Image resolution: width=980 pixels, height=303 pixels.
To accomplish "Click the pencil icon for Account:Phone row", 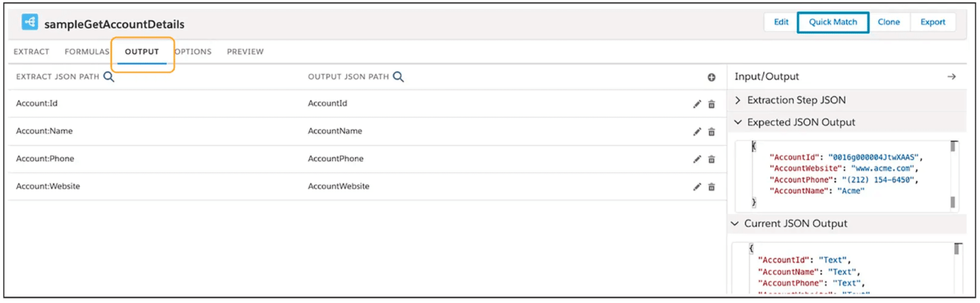I will pos(697,160).
